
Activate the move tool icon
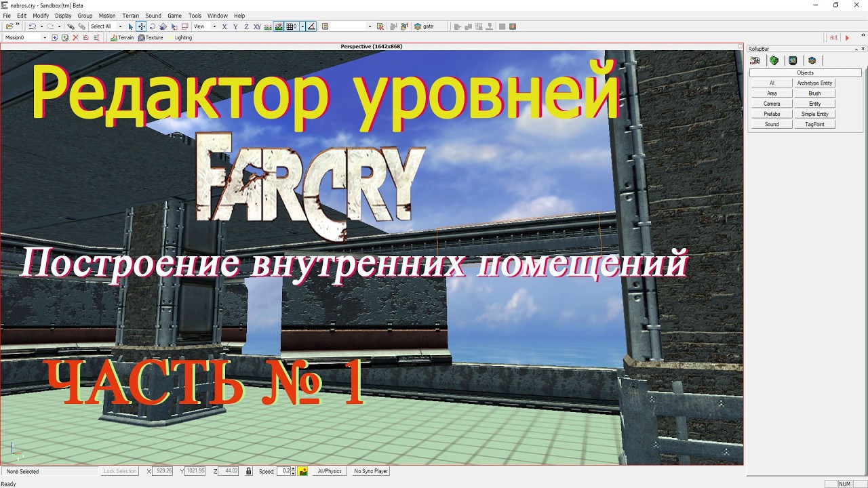click(142, 26)
